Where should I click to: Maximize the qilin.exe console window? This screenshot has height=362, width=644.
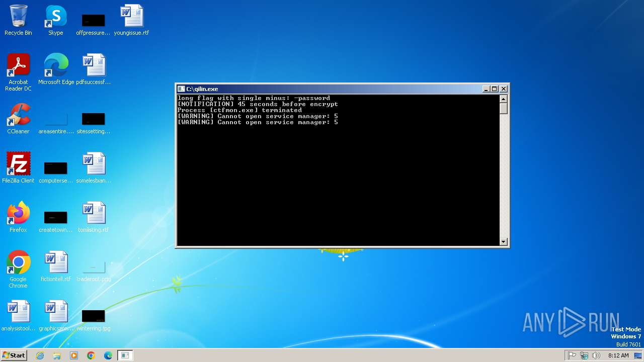click(x=494, y=89)
